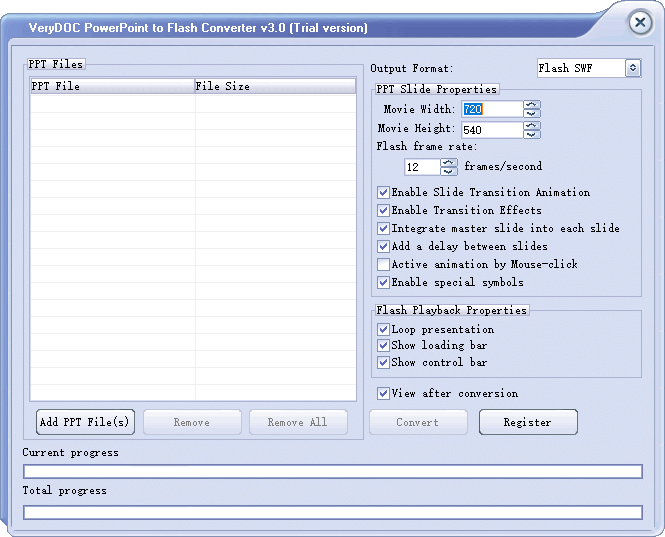Decrease Movie Width with down arrow
Screen dimensions: 665x537
(x=532, y=113)
